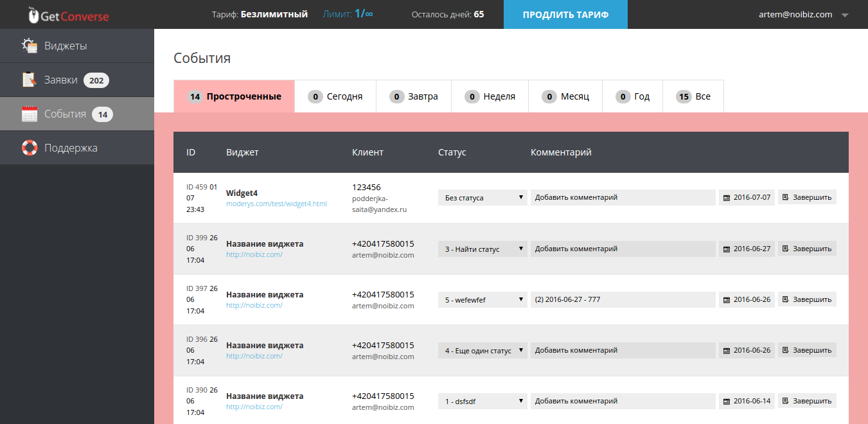Open the '4 - Еще один статус' dropdown
This screenshot has width=868, height=424.
(x=483, y=351)
